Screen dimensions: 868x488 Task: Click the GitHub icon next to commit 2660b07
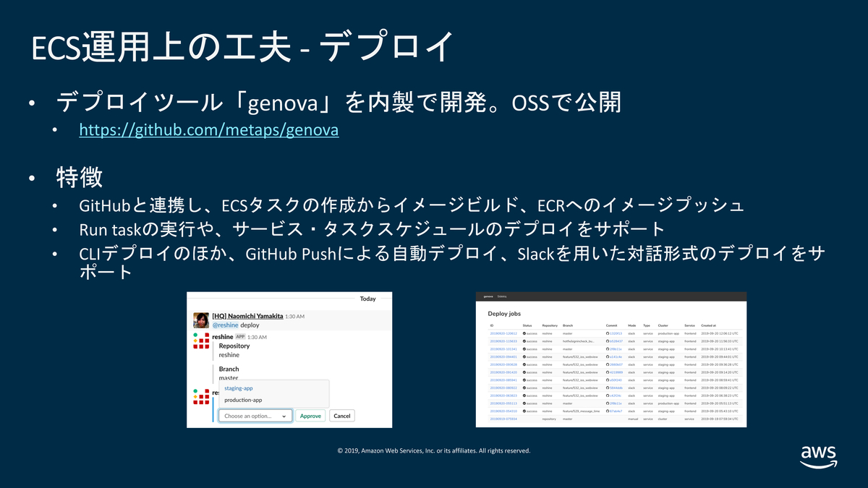(x=608, y=364)
